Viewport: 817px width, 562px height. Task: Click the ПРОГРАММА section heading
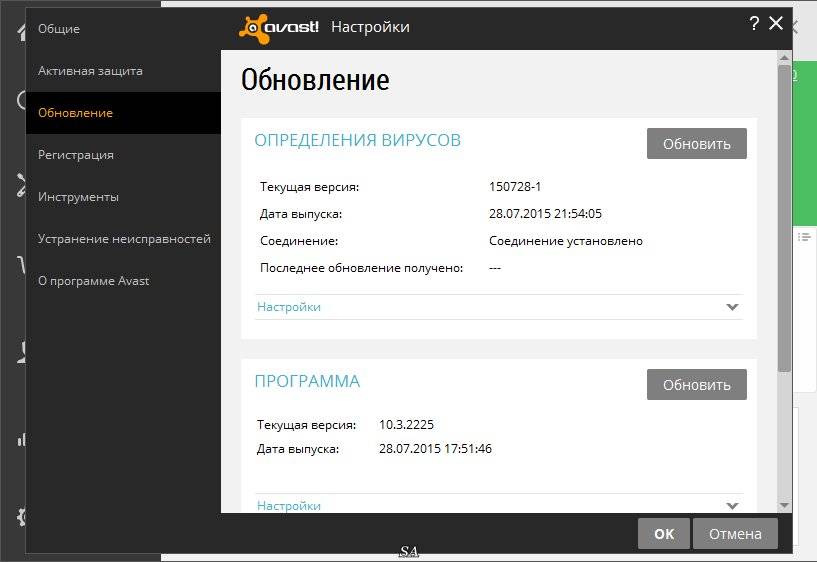[x=307, y=382]
